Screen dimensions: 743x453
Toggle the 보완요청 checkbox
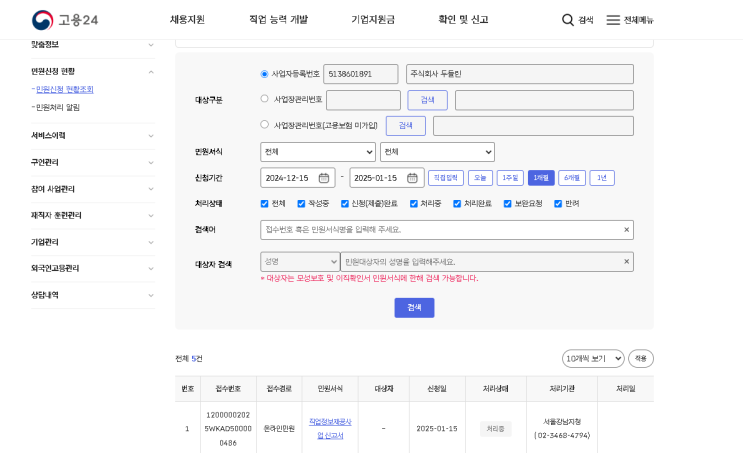(x=507, y=204)
